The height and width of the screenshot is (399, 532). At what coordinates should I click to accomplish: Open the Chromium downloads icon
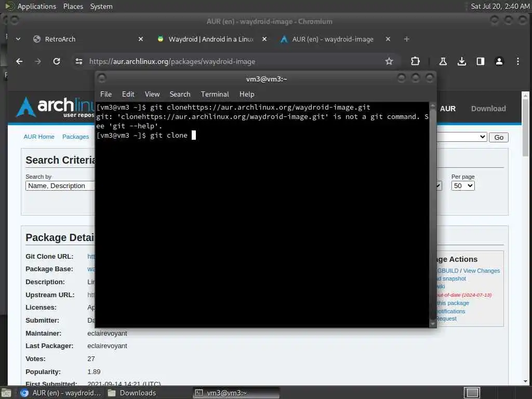coord(461,61)
